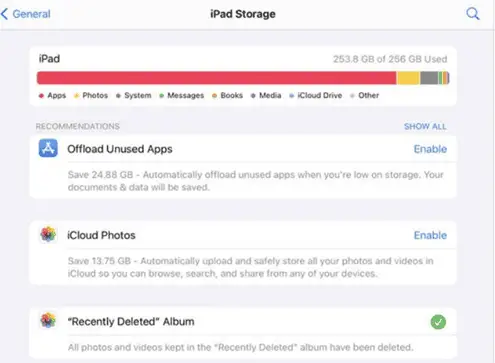Image resolution: width=495 pixels, height=363 pixels.
Task: Tap the green checkmark on Recently Deleted Album
Action: pyautogui.click(x=438, y=322)
